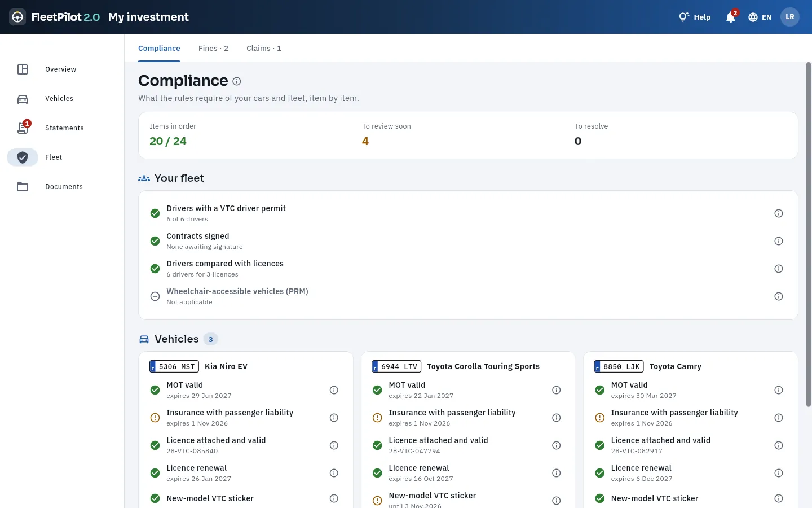This screenshot has width=812, height=508.
Task: Click the Kia Niro EV vehicle name
Action: coord(226,366)
